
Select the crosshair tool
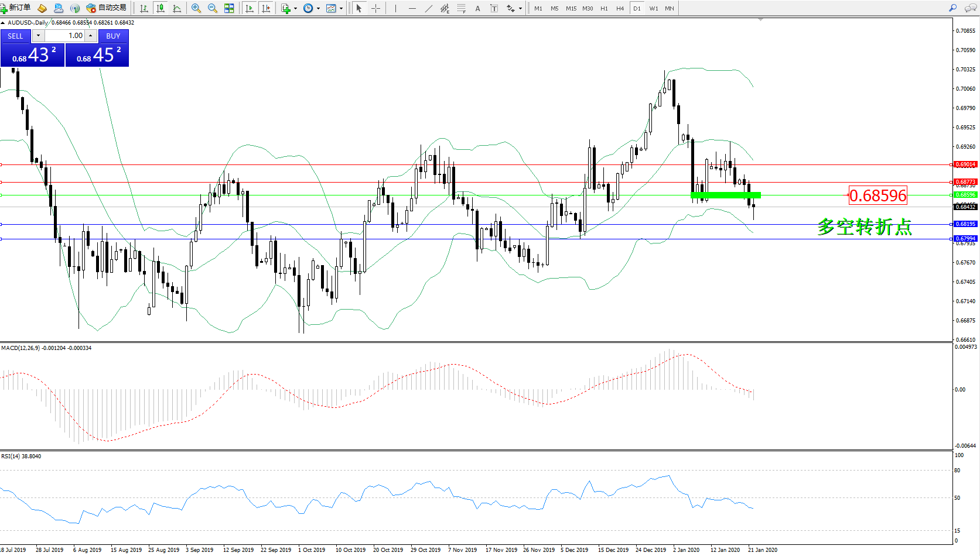(x=375, y=8)
